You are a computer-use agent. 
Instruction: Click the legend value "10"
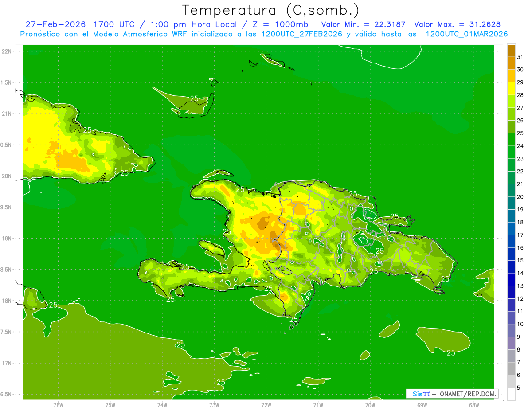click(520, 324)
